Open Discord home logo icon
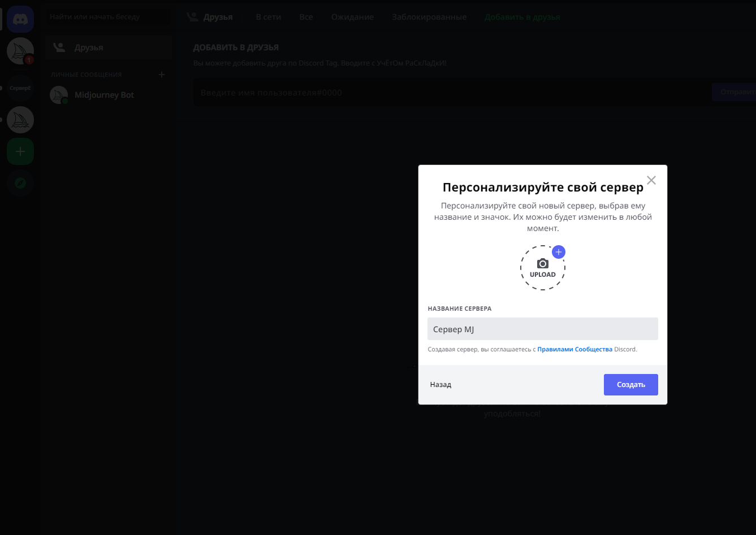 coord(20,20)
